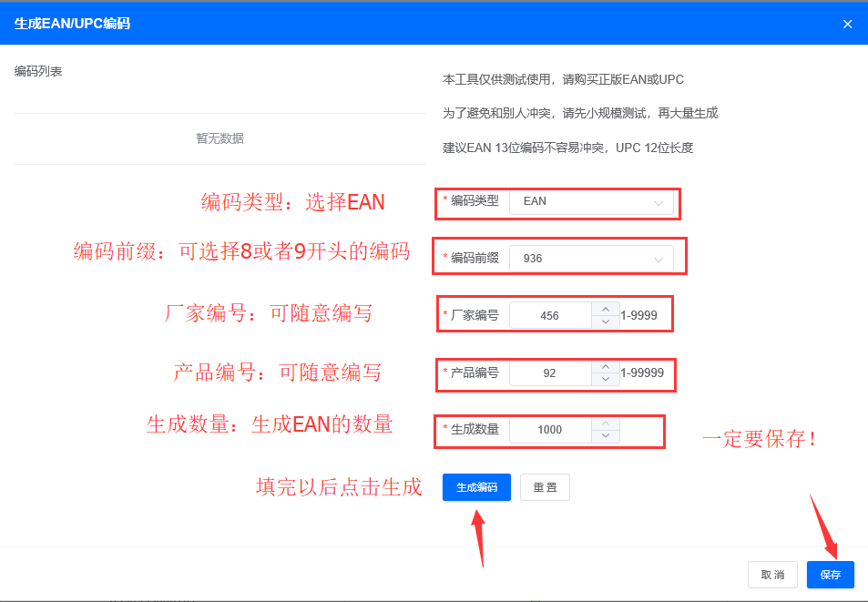Close the 生成EAN/UPC编码 dialog with X

click(847, 24)
